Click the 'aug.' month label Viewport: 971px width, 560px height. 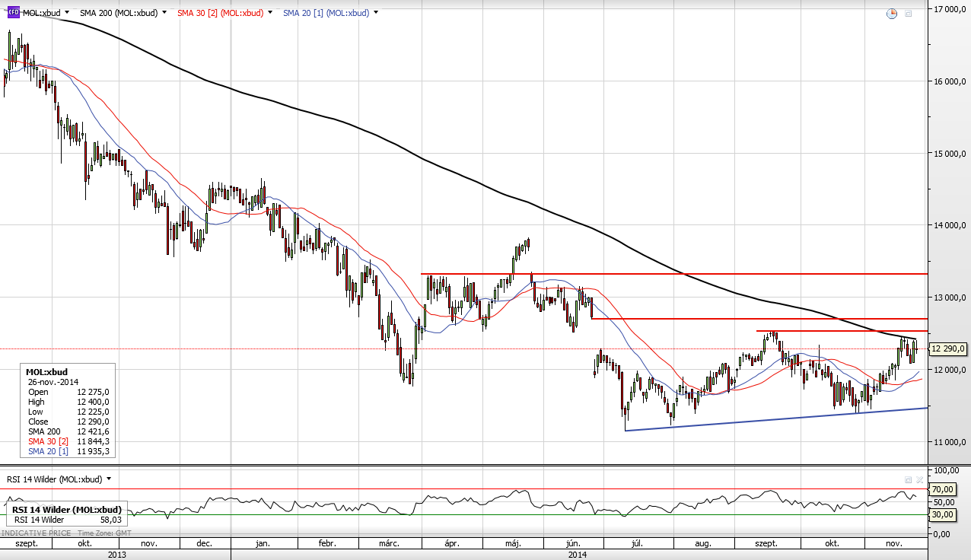point(702,544)
